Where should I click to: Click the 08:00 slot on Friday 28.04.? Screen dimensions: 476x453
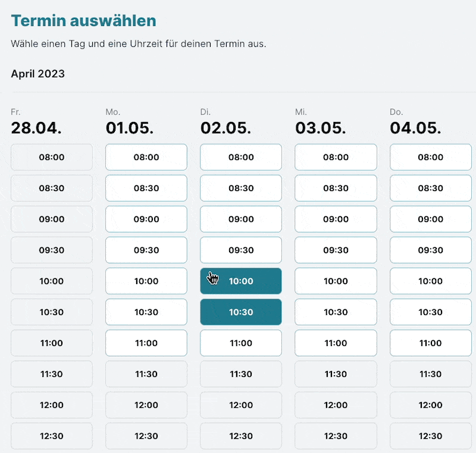pyautogui.click(x=52, y=157)
